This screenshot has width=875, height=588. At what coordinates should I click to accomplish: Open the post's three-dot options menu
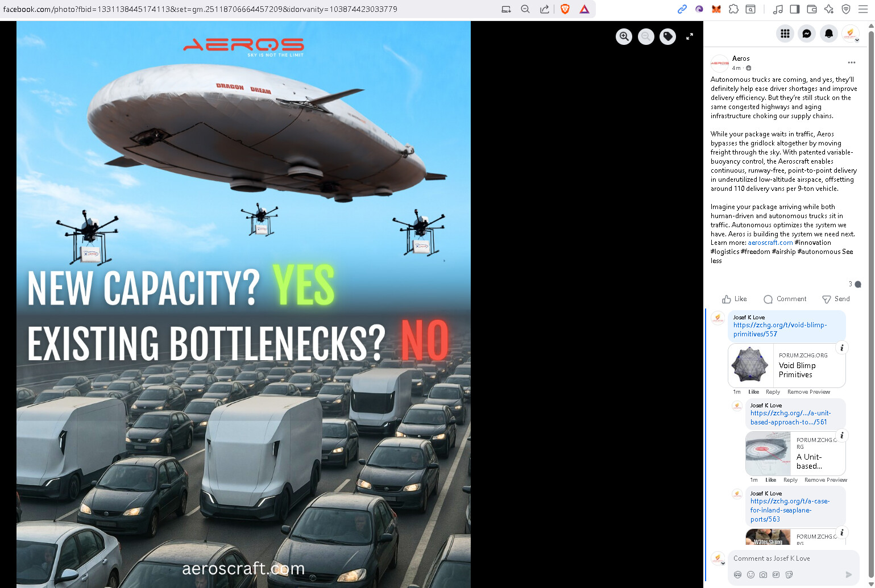click(x=851, y=62)
